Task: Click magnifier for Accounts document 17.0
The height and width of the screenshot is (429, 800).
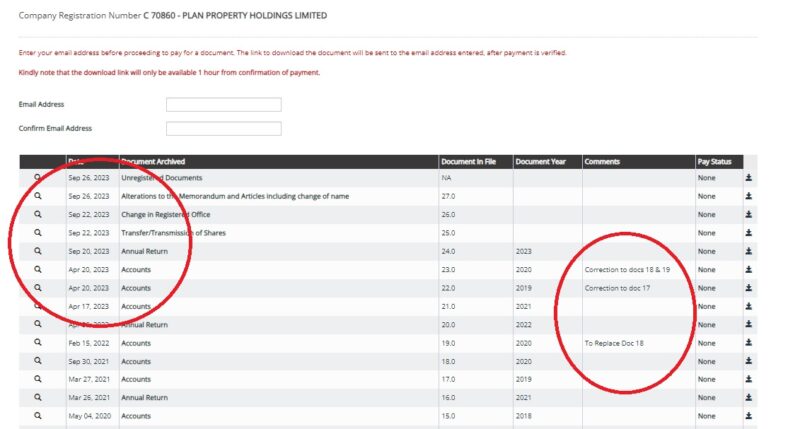Action: (38, 380)
